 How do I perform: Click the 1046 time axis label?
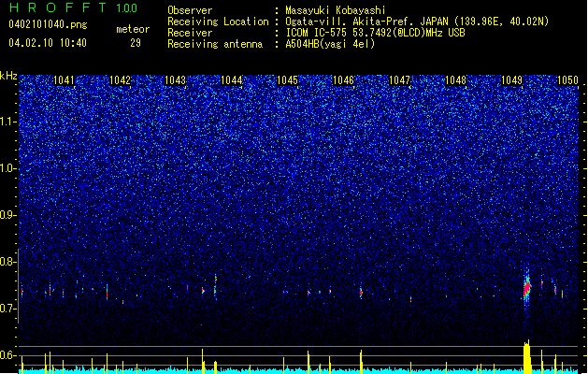pyautogui.click(x=343, y=80)
